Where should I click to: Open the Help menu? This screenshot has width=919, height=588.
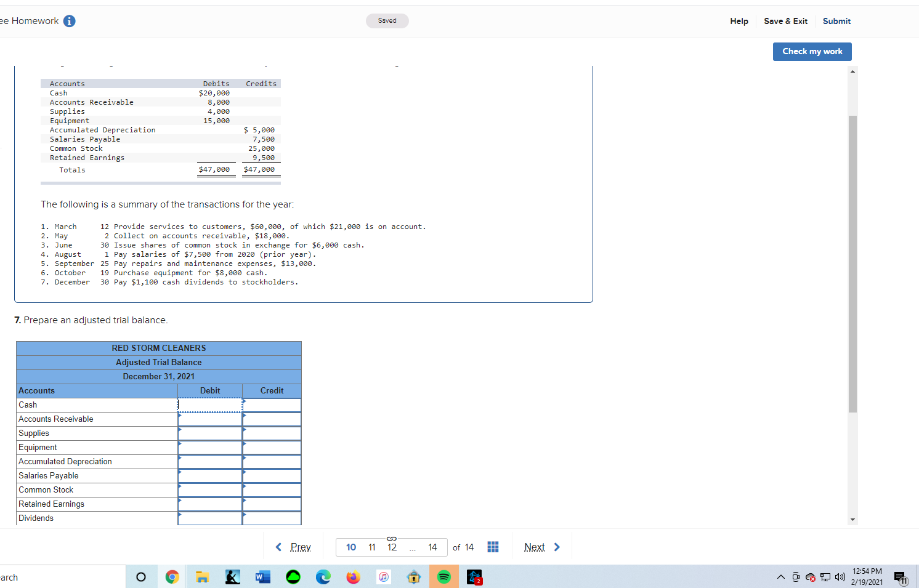(739, 20)
